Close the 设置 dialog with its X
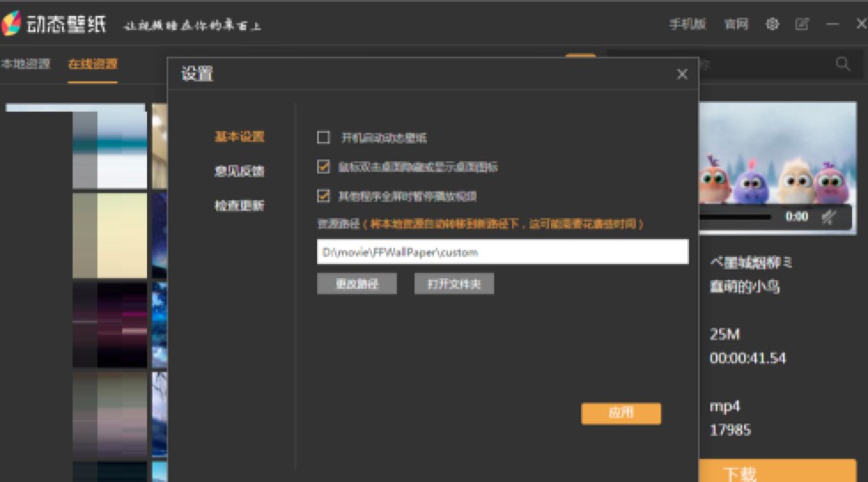868x482 pixels. (682, 74)
